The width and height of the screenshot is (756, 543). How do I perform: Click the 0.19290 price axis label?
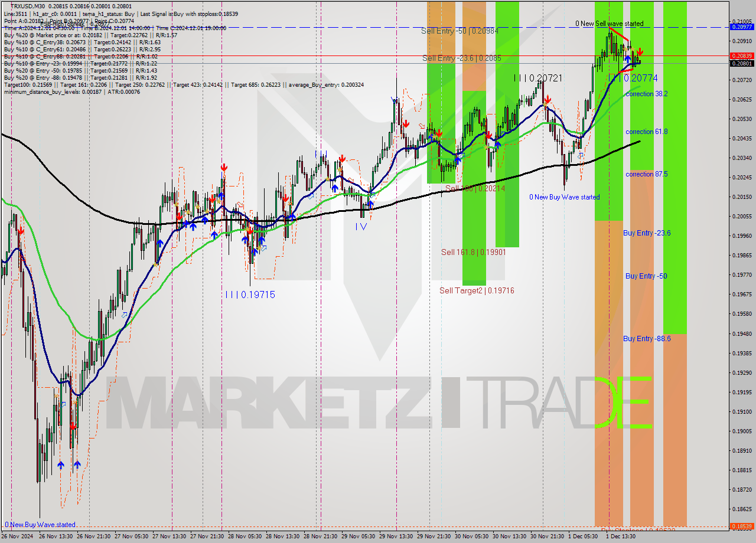click(x=742, y=373)
